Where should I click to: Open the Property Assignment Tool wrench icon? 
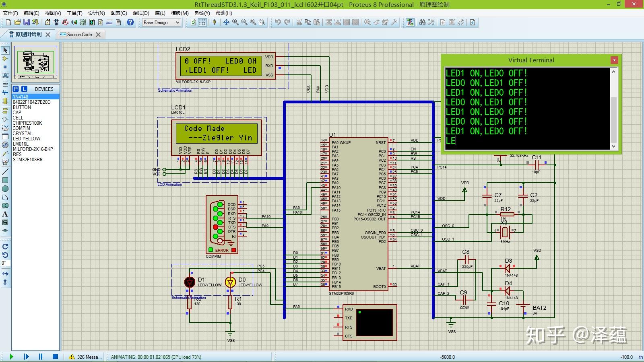tap(431, 23)
